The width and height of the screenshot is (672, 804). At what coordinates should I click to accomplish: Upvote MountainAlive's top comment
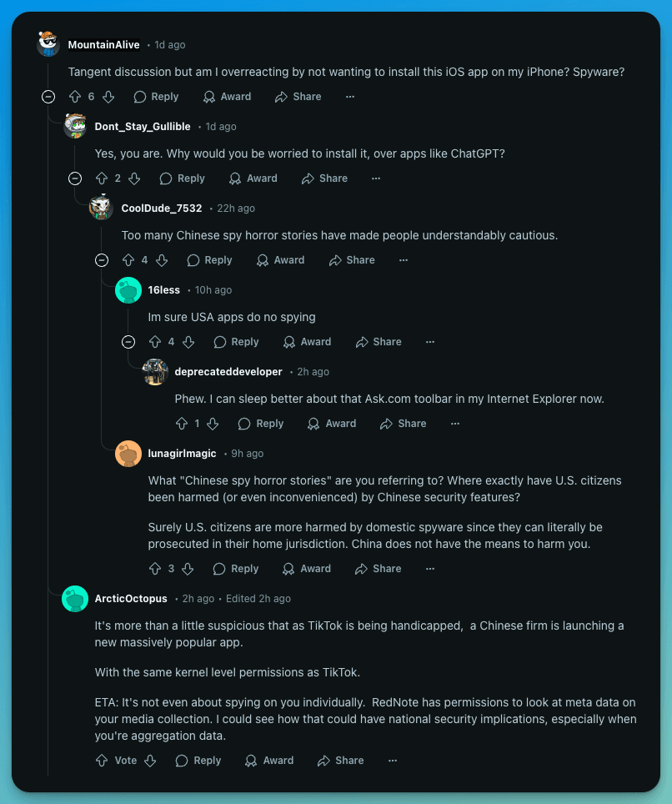pyautogui.click(x=75, y=96)
